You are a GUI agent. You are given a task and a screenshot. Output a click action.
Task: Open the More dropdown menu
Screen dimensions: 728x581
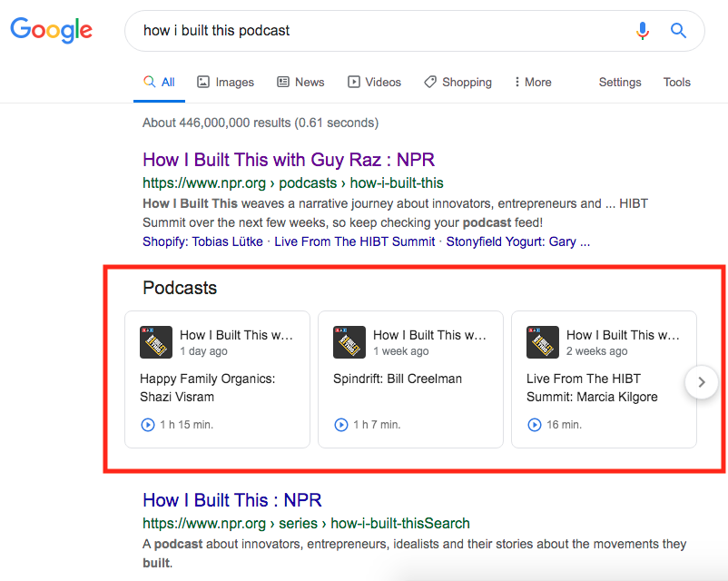(x=533, y=83)
